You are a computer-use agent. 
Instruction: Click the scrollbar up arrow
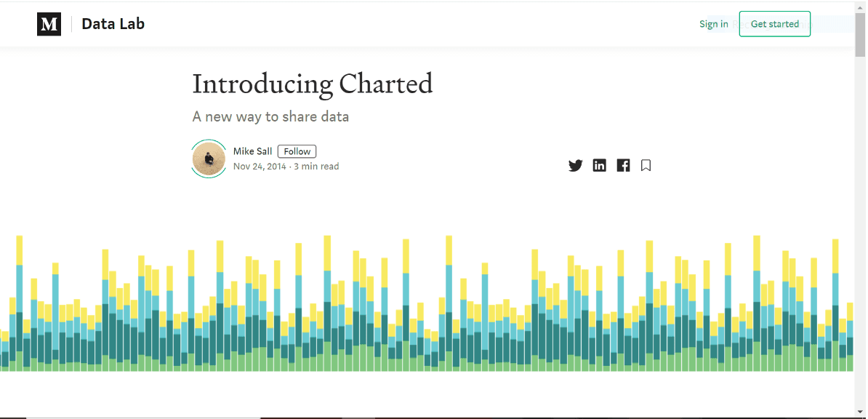(x=861, y=7)
